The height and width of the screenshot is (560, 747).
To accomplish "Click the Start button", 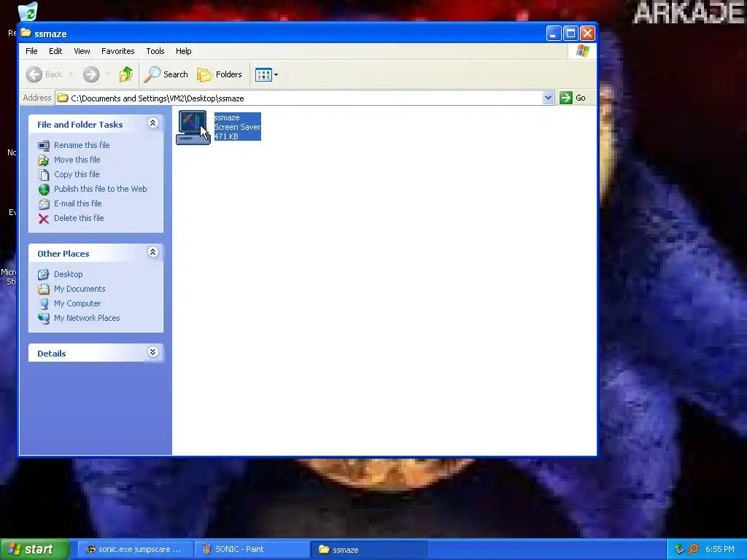I will pyautogui.click(x=34, y=549).
